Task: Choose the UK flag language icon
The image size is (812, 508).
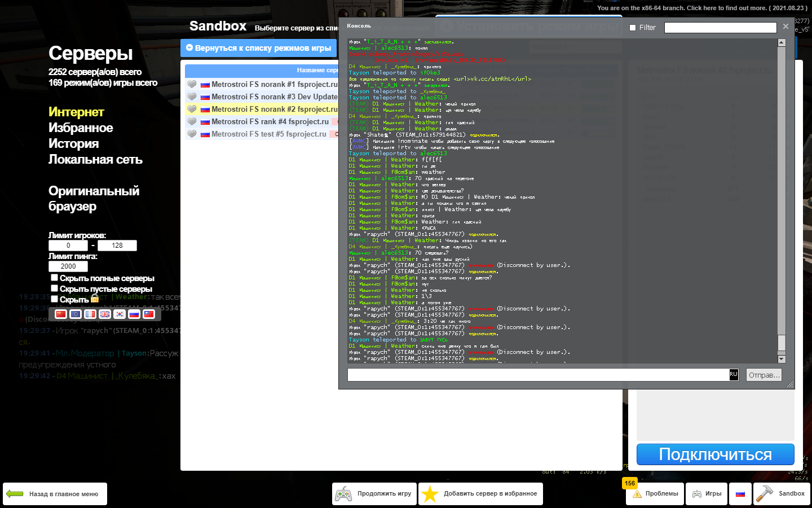Action: click(x=105, y=314)
